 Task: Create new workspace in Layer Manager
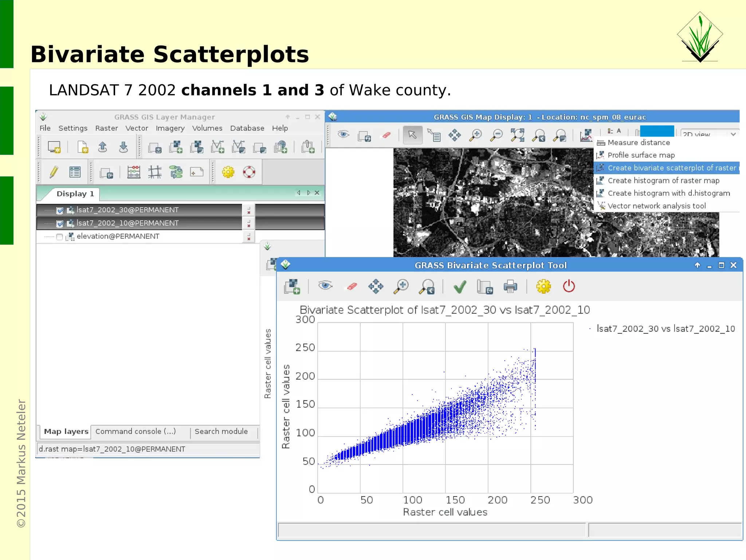83,147
